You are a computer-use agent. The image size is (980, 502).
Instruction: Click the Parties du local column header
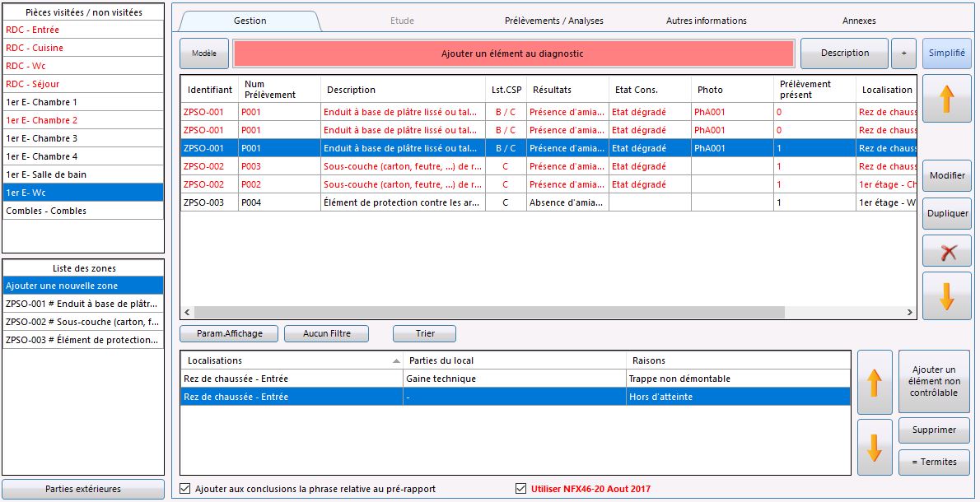(x=515, y=360)
